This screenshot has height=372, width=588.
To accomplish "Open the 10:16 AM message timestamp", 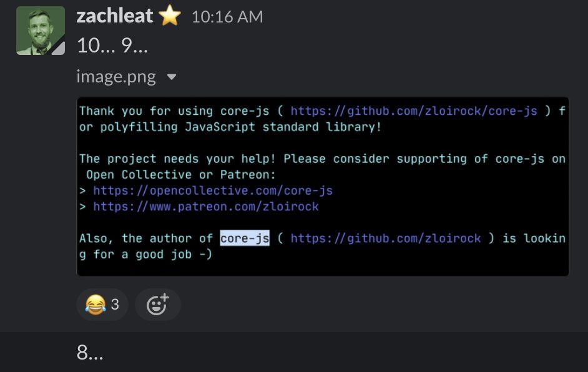I will pyautogui.click(x=227, y=17).
